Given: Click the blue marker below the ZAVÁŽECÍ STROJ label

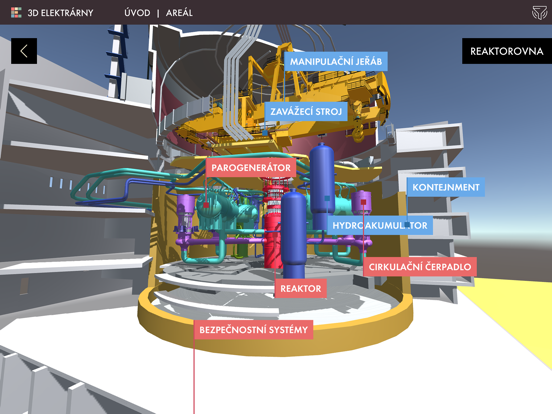Looking at the screenshot, I should (265, 133).
